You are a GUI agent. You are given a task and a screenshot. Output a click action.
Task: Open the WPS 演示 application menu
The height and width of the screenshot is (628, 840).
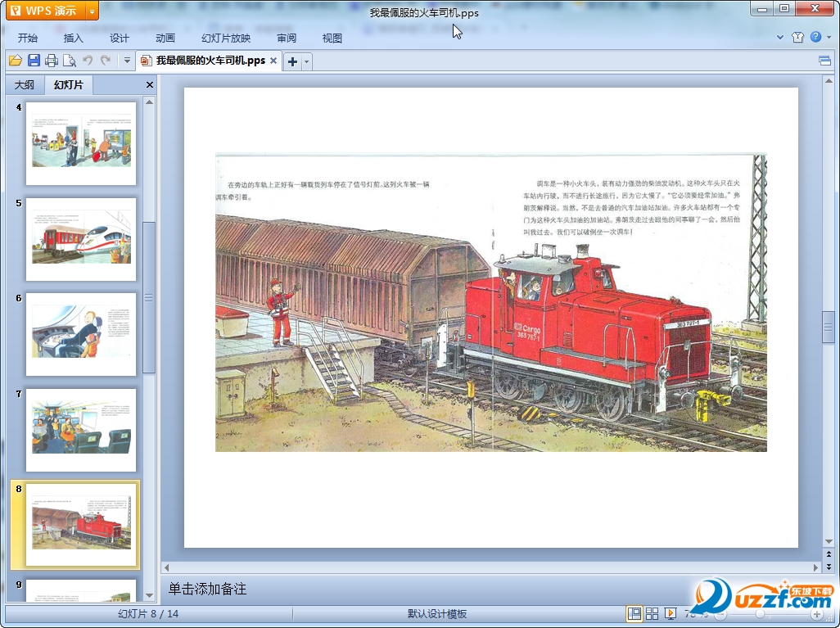click(x=46, y=10)
